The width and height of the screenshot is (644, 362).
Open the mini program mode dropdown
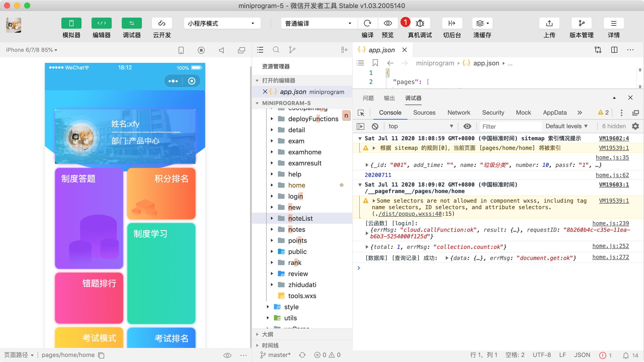tap(222, 23)
